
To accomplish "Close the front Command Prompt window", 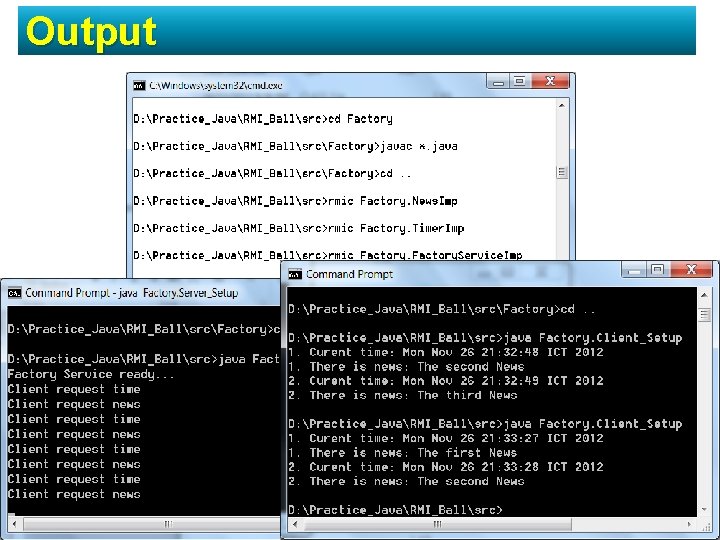I will pyautogui.click(x=692, y=270).
